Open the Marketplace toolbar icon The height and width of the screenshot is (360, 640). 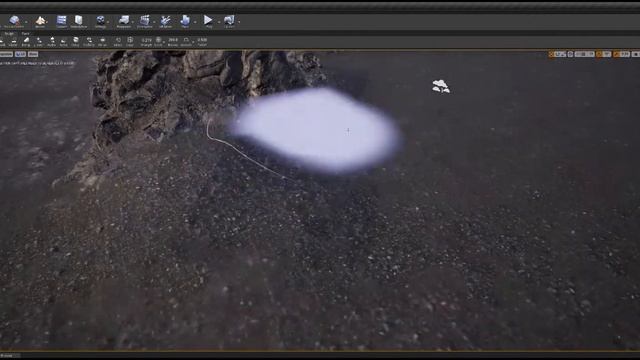pyautogui.click(x=78, y=21)
